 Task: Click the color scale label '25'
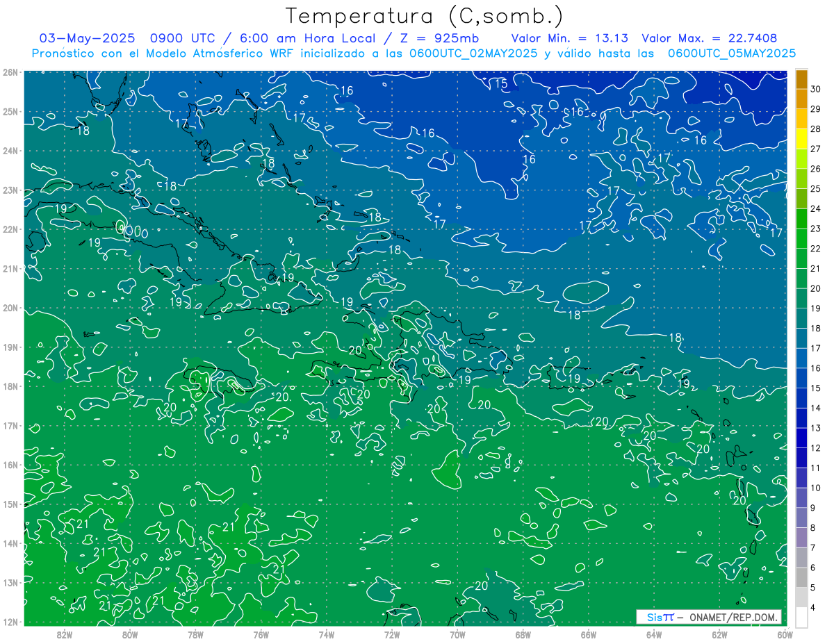pyautogui.click(x=816, y=189)
